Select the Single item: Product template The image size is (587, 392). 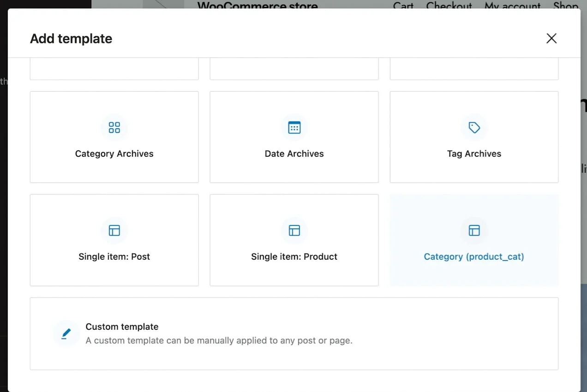point(294,240)
